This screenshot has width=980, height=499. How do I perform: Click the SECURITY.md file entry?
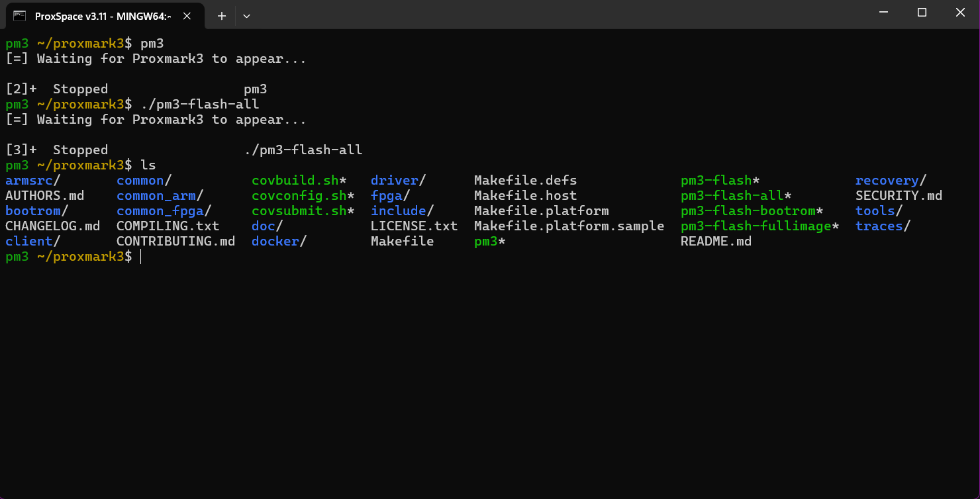[x=899, y=196]
